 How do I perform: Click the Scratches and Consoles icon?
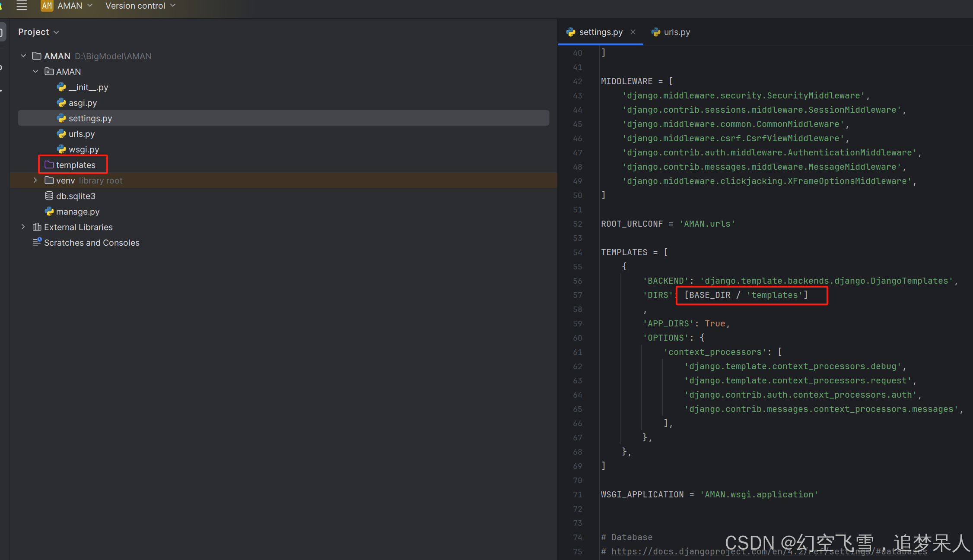[37, 242]
